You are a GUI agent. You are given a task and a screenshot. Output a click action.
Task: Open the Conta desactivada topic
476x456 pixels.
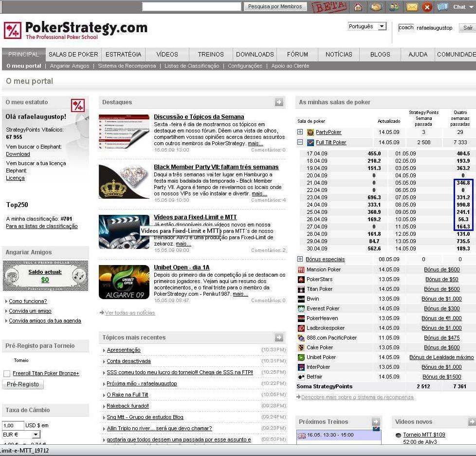128,361
